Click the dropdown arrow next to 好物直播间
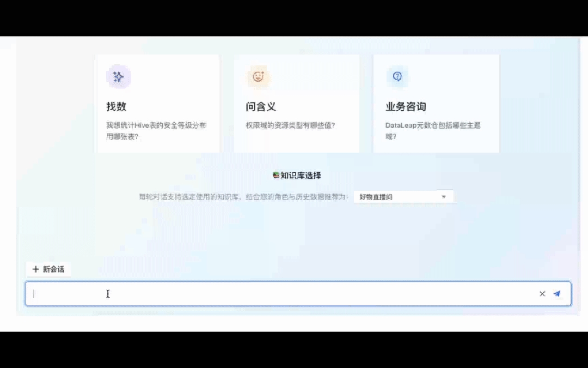The image size is (588, 368). click(x=444, y=197)
